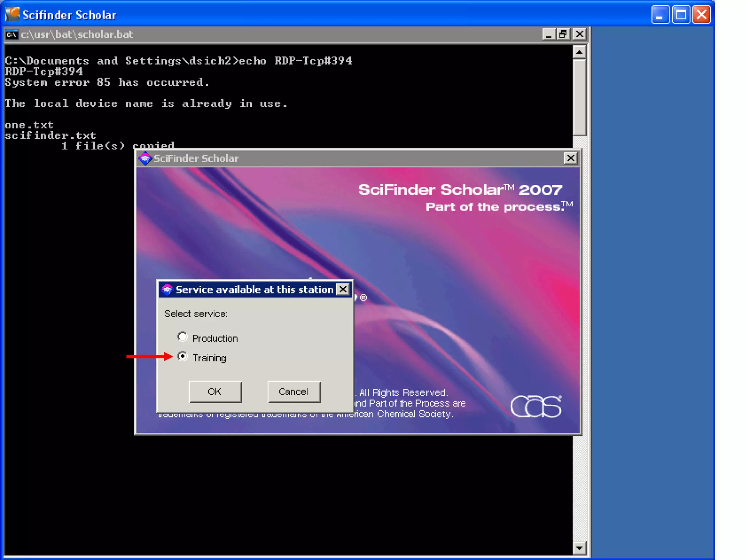
Task: Close the 'Service available at this station' dialog
Action: [x=343, y=289]
